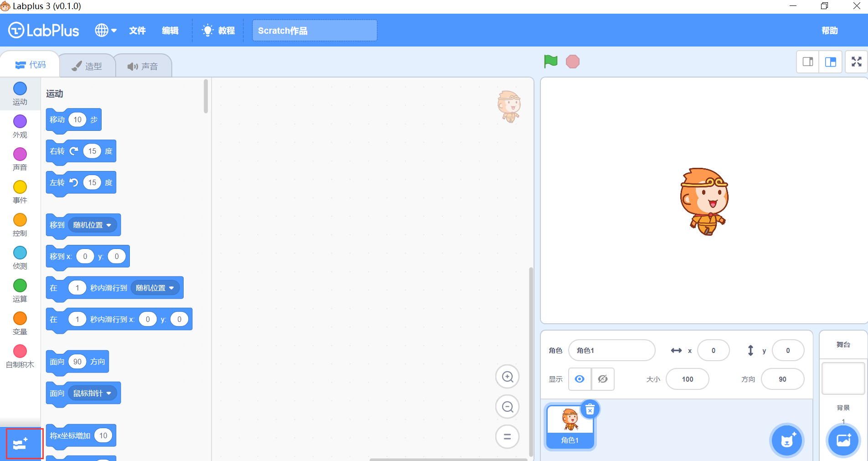The image size is (868, 461).
Task: Click the 90 value in 面向方向 block
Action: click(x=77, y=362)
